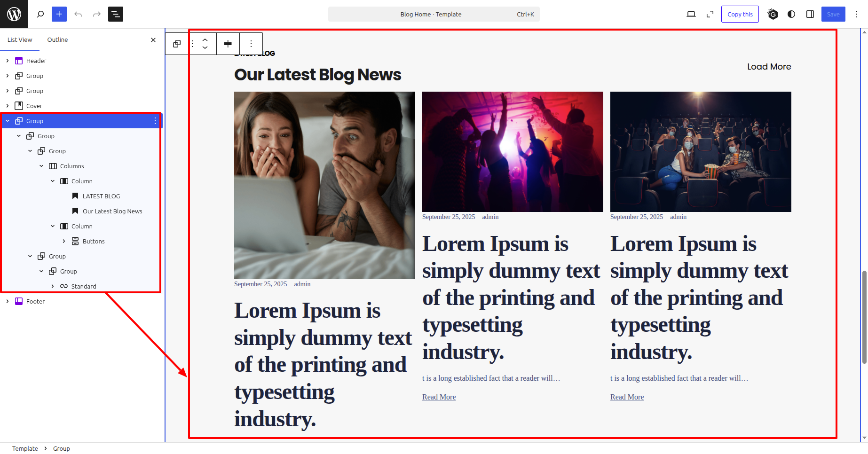Click the Redo arrow icon
This screenshot has width=868, height=454.
point(97,14)
